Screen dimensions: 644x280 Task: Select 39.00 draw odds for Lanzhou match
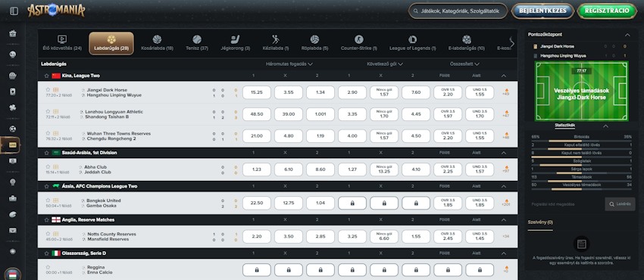pyautogui.click(x=289, y=114)
